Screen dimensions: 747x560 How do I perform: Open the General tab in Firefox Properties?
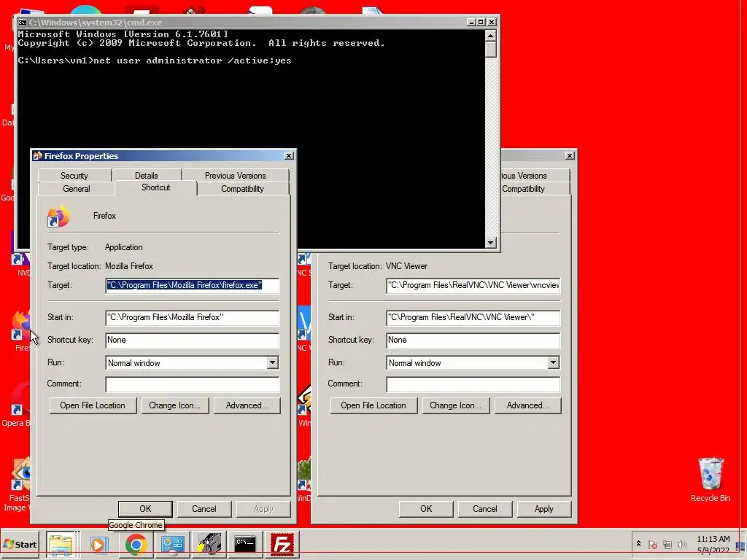pyautogui.click(x=76, y=189)
